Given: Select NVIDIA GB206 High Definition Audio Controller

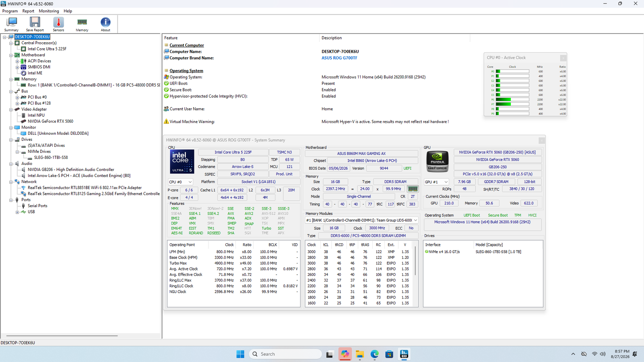Looking at the screenshot, I should [x=71, y=170].
